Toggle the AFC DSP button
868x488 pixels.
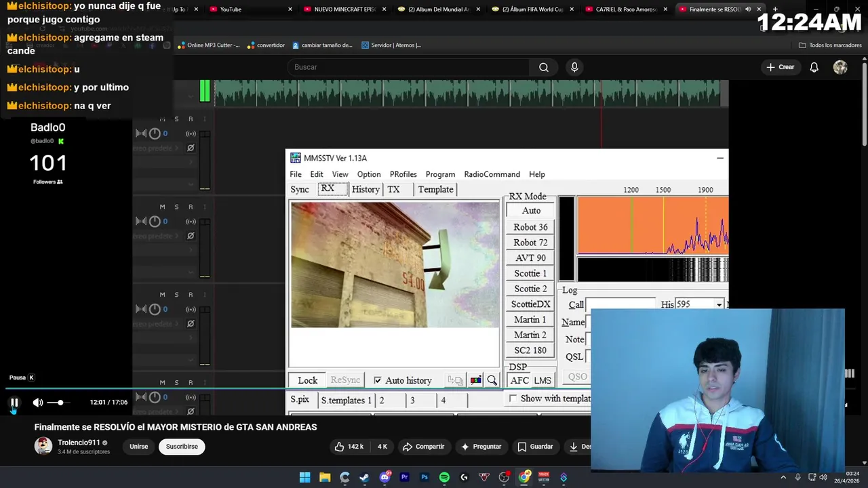520,381
